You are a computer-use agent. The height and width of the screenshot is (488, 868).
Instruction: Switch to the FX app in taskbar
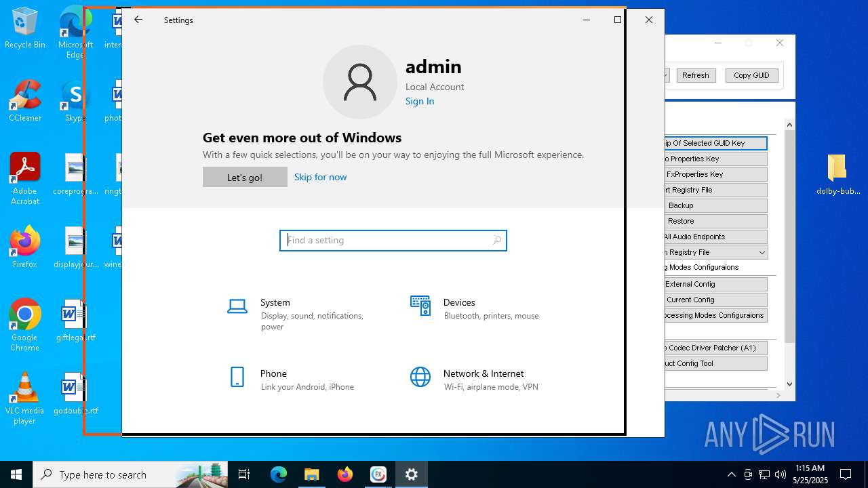click(378, 474)
